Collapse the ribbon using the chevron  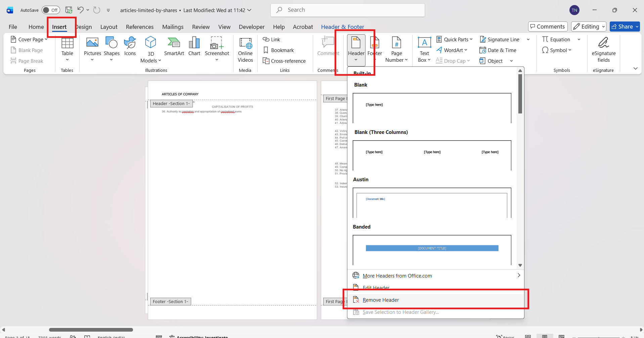click(635, 68)
